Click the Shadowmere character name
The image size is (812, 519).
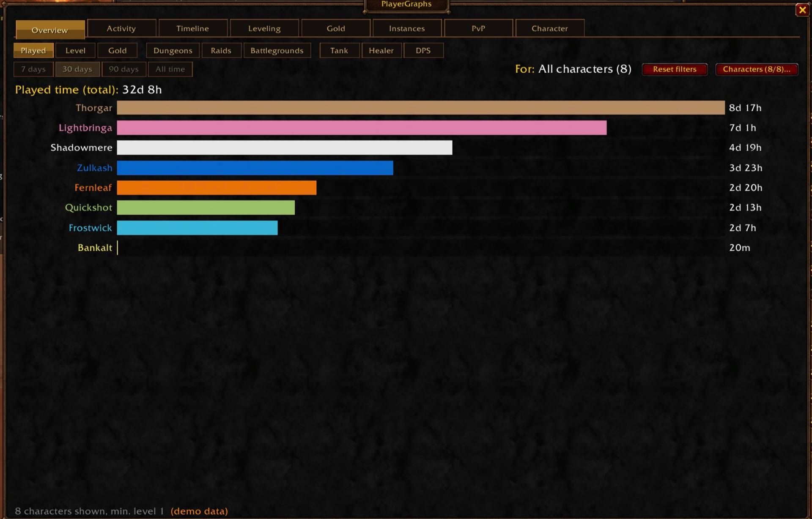(x=82, y=148)
